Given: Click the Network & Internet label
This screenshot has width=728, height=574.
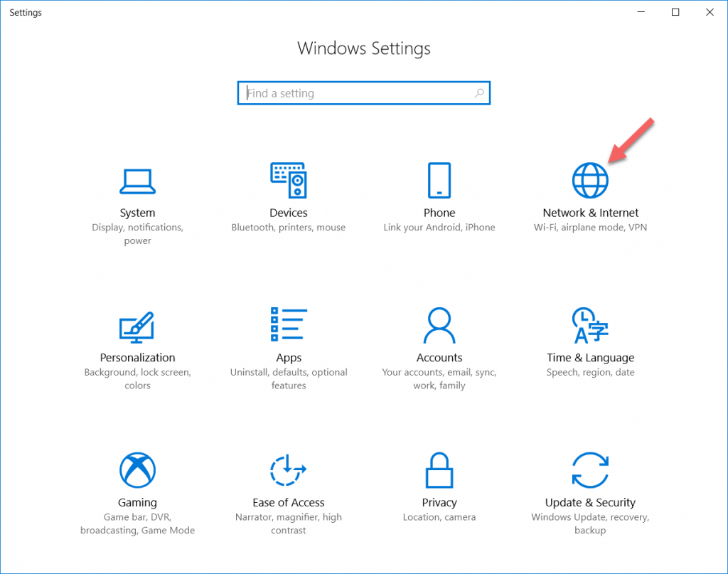Looking at the screenshot, I should [x=591, y=213].
